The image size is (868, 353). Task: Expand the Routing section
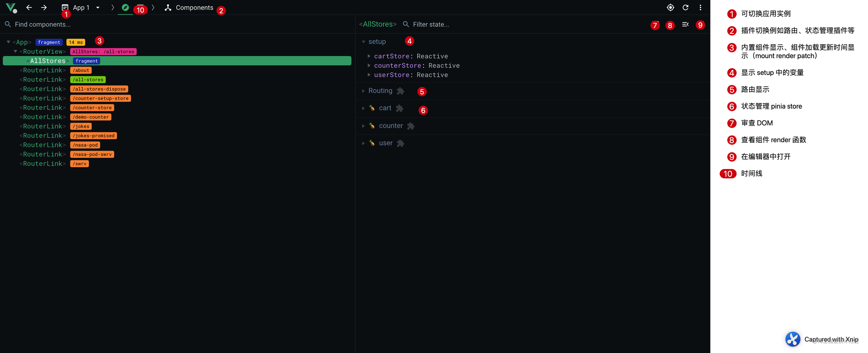(363, 91)
